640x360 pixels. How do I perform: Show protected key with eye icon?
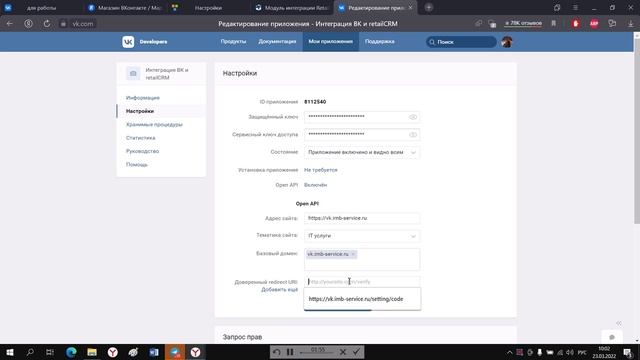pos(413,117)
